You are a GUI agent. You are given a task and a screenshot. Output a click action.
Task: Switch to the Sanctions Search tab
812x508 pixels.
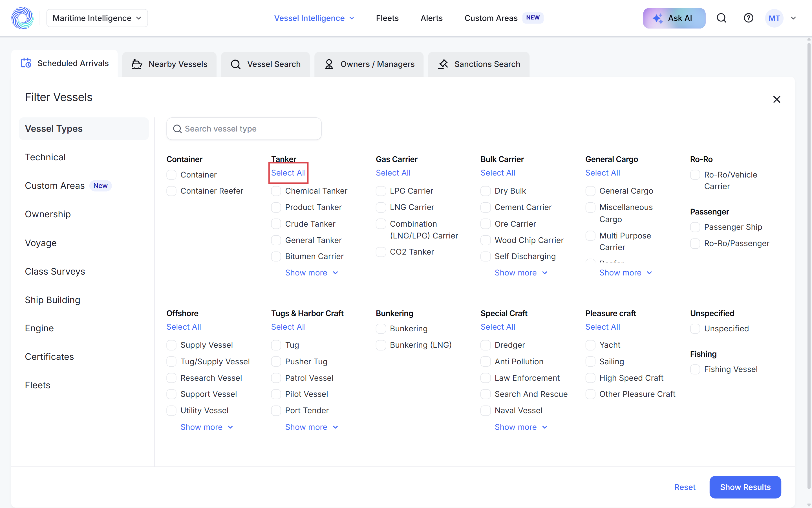tap(478, 64)
